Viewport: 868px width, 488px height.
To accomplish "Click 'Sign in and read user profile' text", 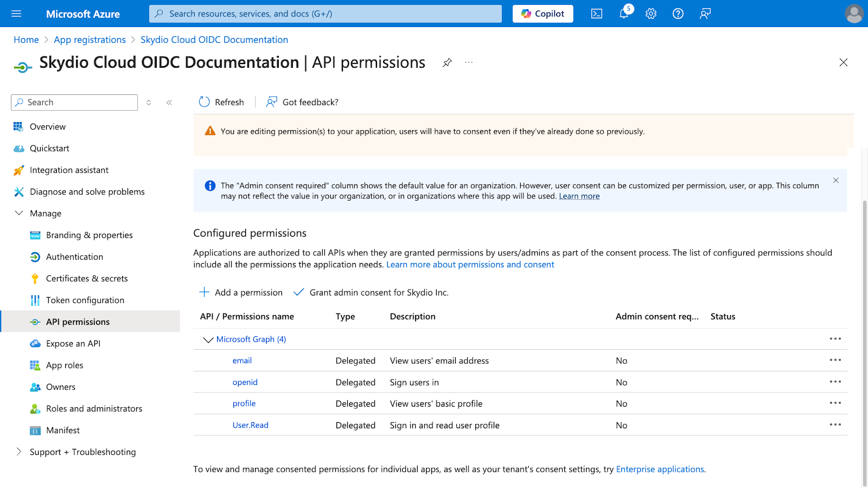I will coord(445,425).
